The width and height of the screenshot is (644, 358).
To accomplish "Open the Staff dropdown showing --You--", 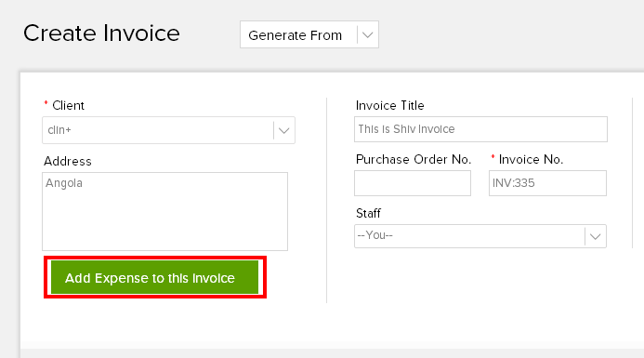I will (480, 236).
